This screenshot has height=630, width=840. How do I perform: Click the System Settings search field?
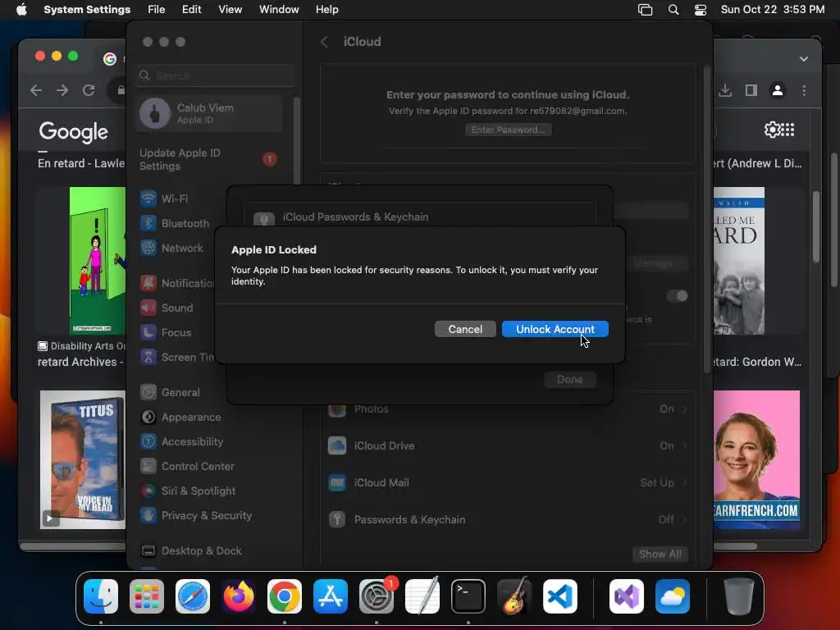click(215, 75)
